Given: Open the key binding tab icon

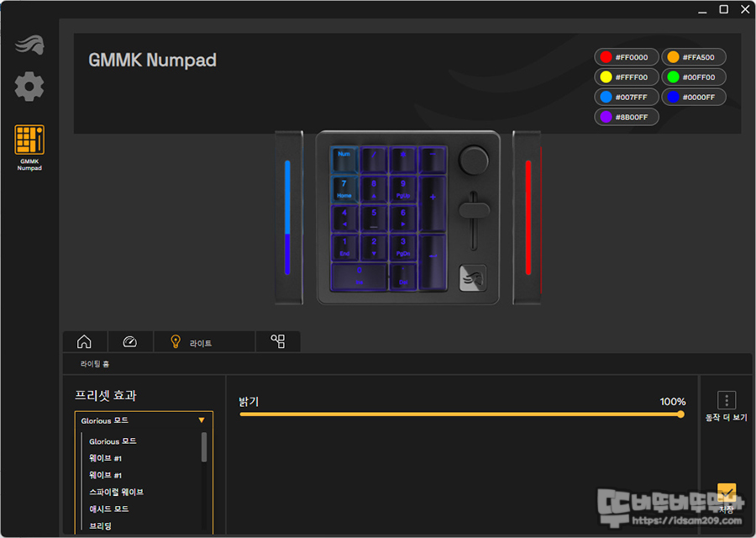Looking at the screenshot, I should point(278,341).
